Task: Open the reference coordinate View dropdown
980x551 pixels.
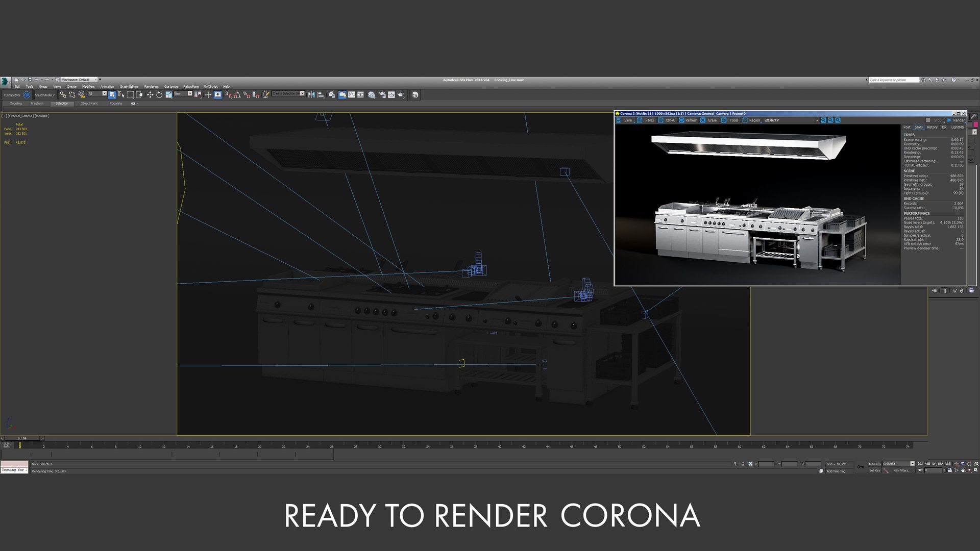Action: 183,94
